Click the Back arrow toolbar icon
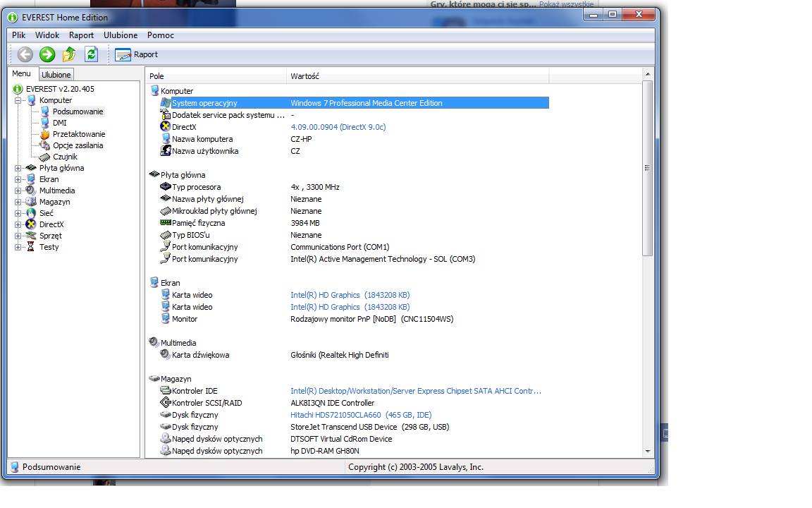This screenshot has height=508, width=812. click(25, 54)
